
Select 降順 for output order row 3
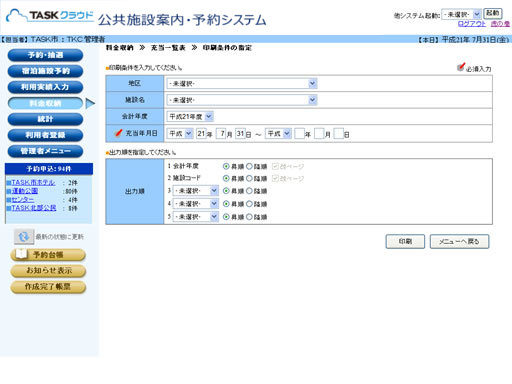click(x=249, y=191)
